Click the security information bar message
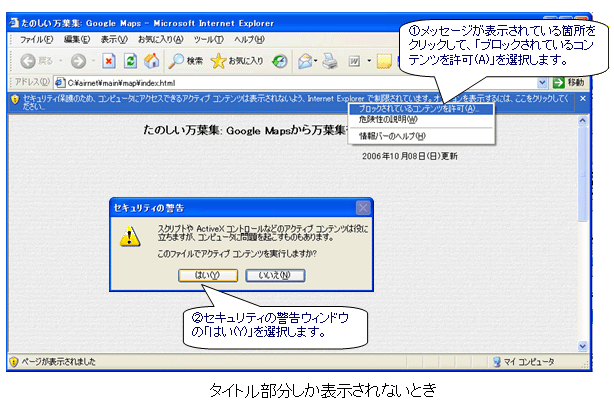614x412 pixels. coord(296,102)
